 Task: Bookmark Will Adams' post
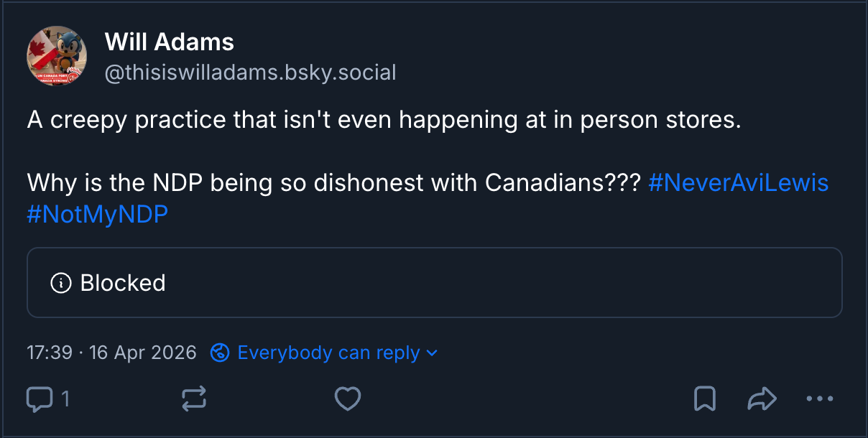(x=704, y=399)
